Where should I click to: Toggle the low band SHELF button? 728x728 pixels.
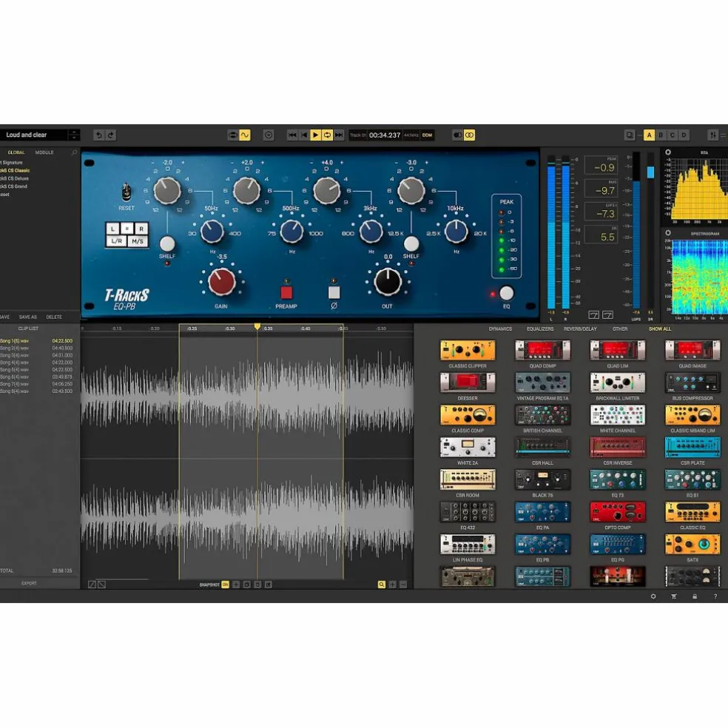tap(167, 243)
